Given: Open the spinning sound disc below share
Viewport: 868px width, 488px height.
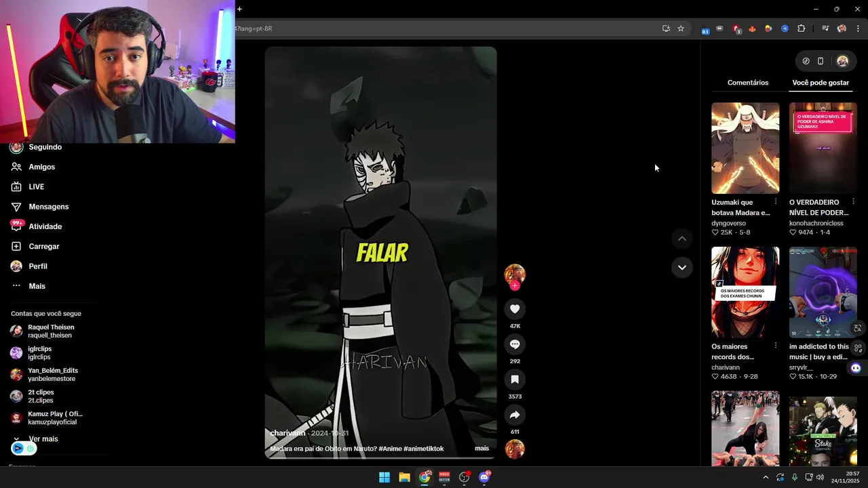Looking at the screenshot, I should (515, 449).
